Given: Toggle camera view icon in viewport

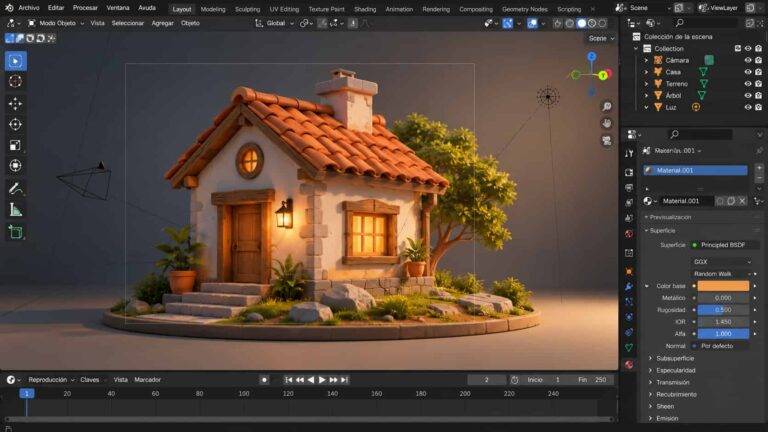Looking at the screenshot, I should (x=607, y=141).
